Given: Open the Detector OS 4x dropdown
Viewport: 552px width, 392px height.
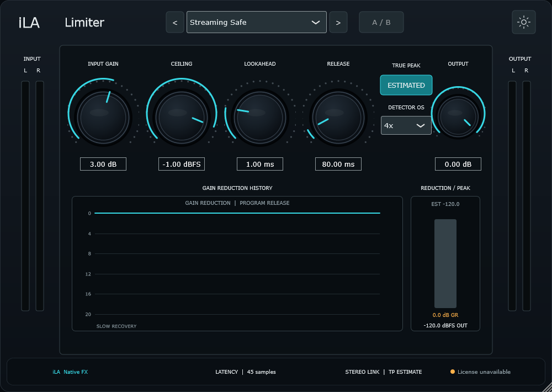Looking at the screenshot, I should (406, 125).
